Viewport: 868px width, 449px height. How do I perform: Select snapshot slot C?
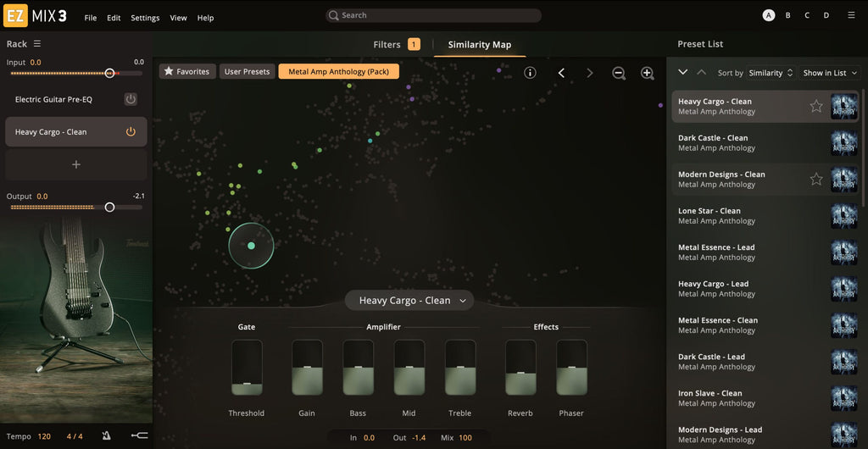807,15
